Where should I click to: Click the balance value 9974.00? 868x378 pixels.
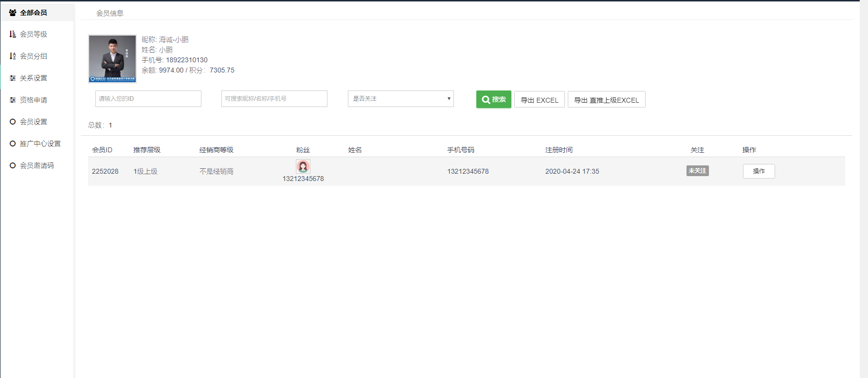(171, 70)
